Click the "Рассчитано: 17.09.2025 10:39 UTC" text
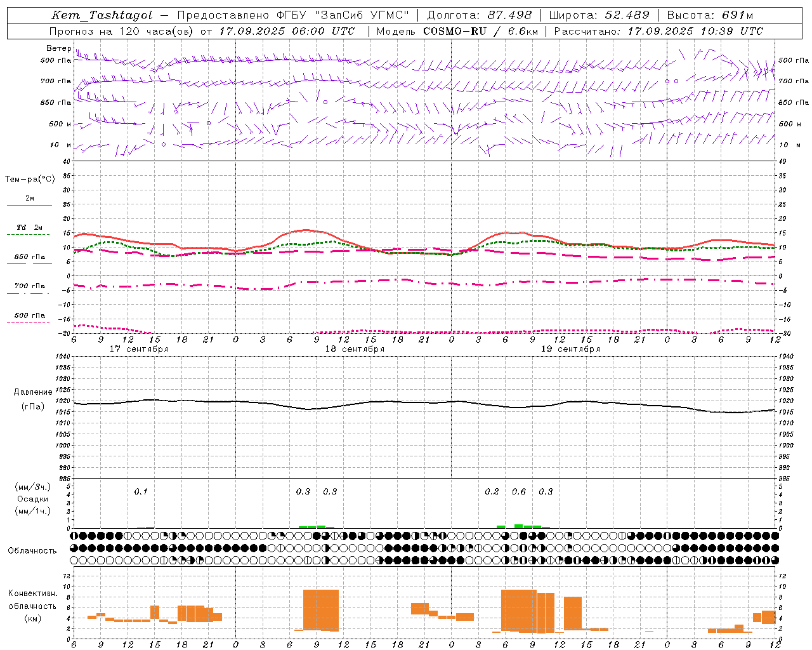 pyautogui.click(x=658, y=31)
